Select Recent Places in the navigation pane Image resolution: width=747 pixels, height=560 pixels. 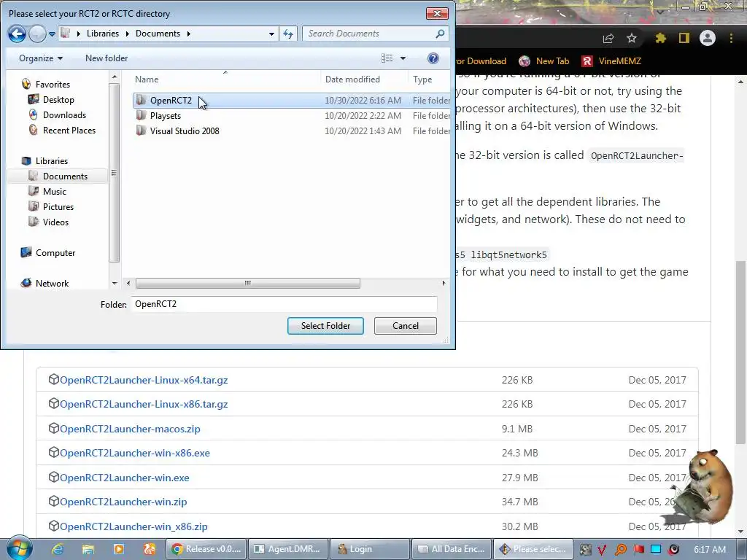(x=69, y=130)
